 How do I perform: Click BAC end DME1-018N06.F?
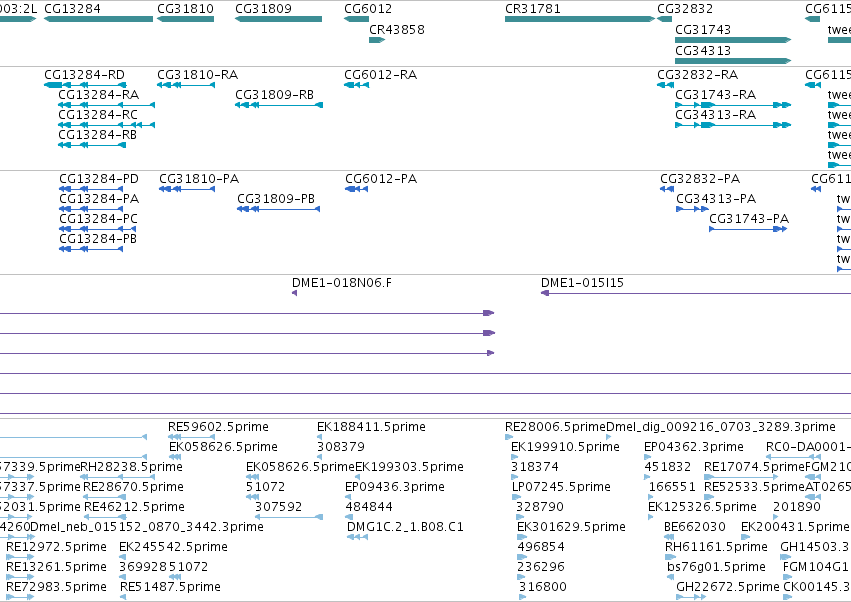click(x=295, y=293)
